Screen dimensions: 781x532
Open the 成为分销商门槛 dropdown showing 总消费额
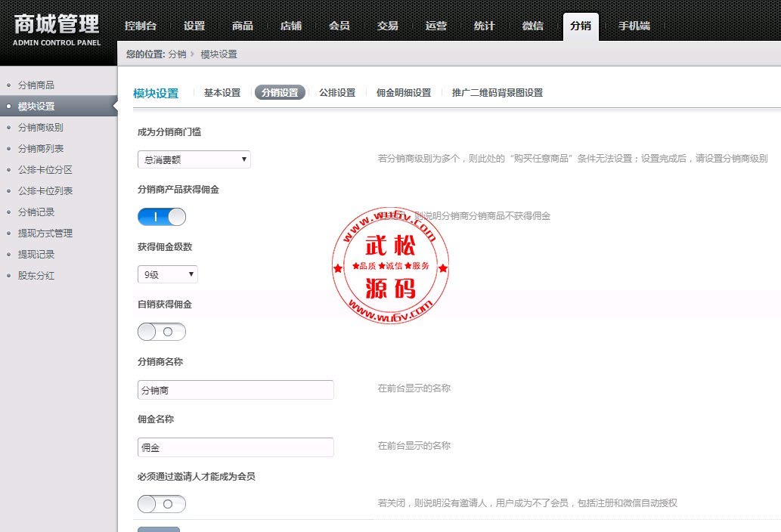coord(194,159)
